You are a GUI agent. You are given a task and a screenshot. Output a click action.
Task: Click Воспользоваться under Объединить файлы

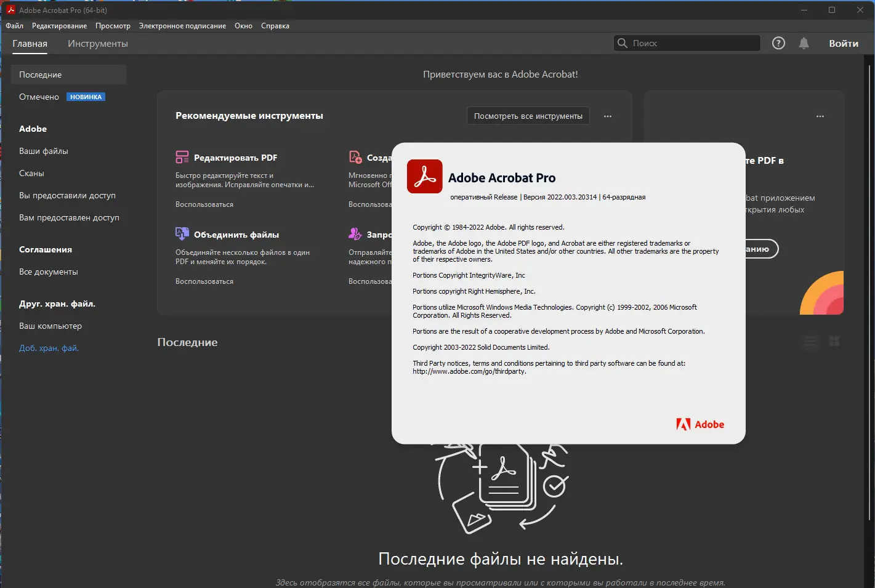click(204, 281)
